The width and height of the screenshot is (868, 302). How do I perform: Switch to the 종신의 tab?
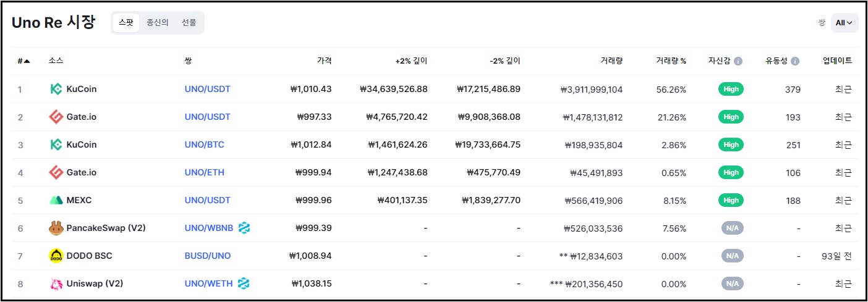pos(158,23)
